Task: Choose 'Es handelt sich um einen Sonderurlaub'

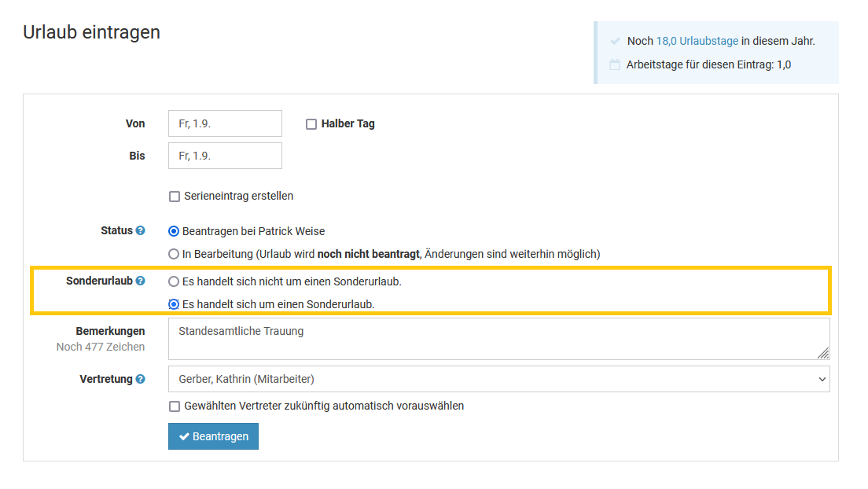Action: point(174,304)
